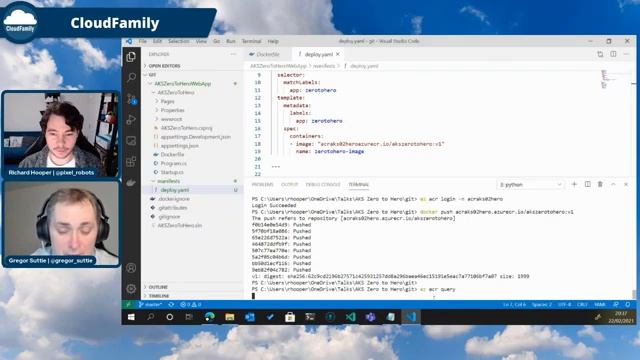This screenshot has width=640, height=360.
Task: Open Startup.cs in the explorer
Action: [x=172, y=172]
